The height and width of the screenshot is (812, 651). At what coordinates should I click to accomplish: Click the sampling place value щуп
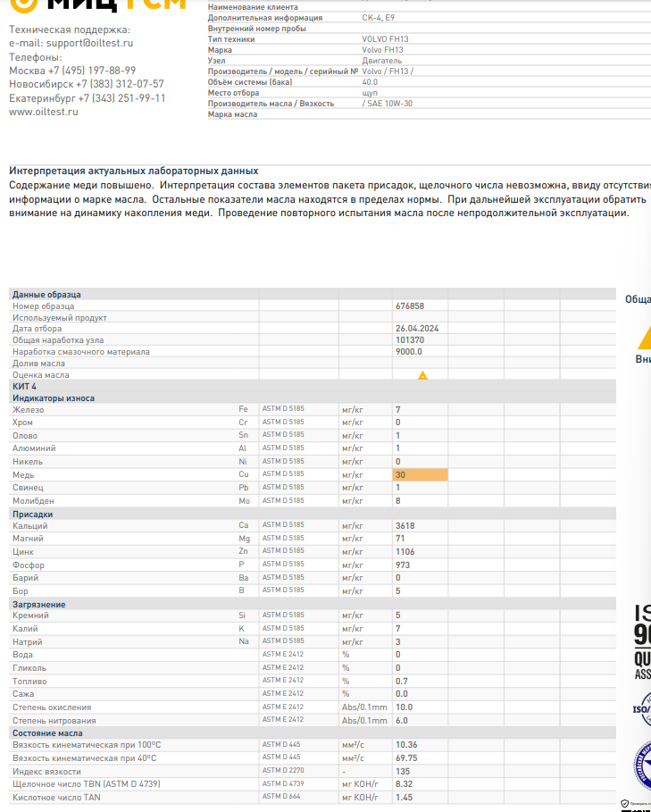coord(370,93)
